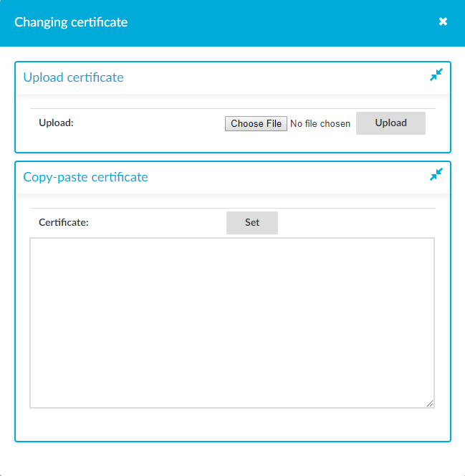Image resolution: width=465 pixels, height=476 pixels.
Task: Click the No file chosen text
Action: point(320,123)
